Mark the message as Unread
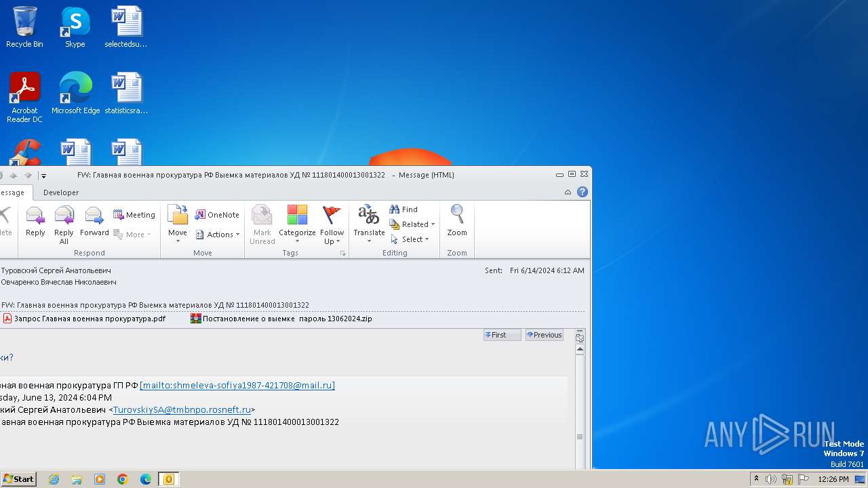The width and height of the screenshot is (868, 488). tap(262, 224)
